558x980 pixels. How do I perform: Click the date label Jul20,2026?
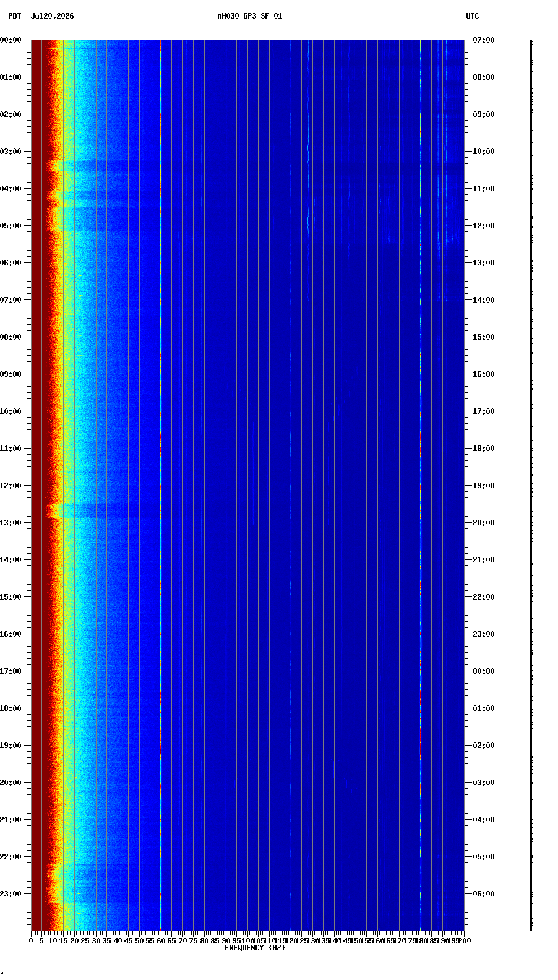tap(52, 16)
